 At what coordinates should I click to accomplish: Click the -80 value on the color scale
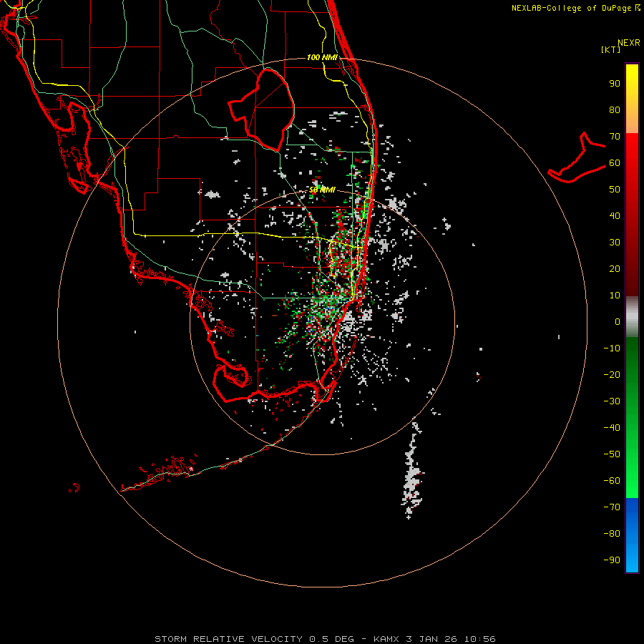612,534
